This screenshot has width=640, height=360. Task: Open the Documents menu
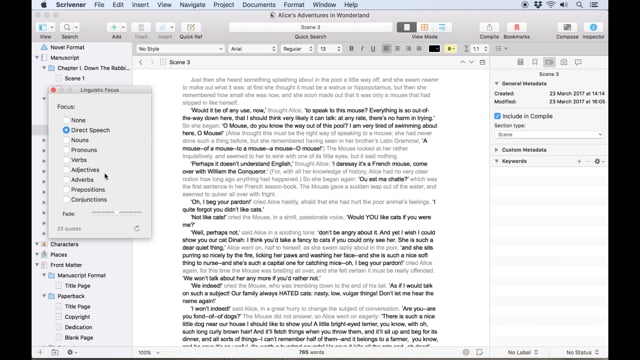(x=259, y=4)
